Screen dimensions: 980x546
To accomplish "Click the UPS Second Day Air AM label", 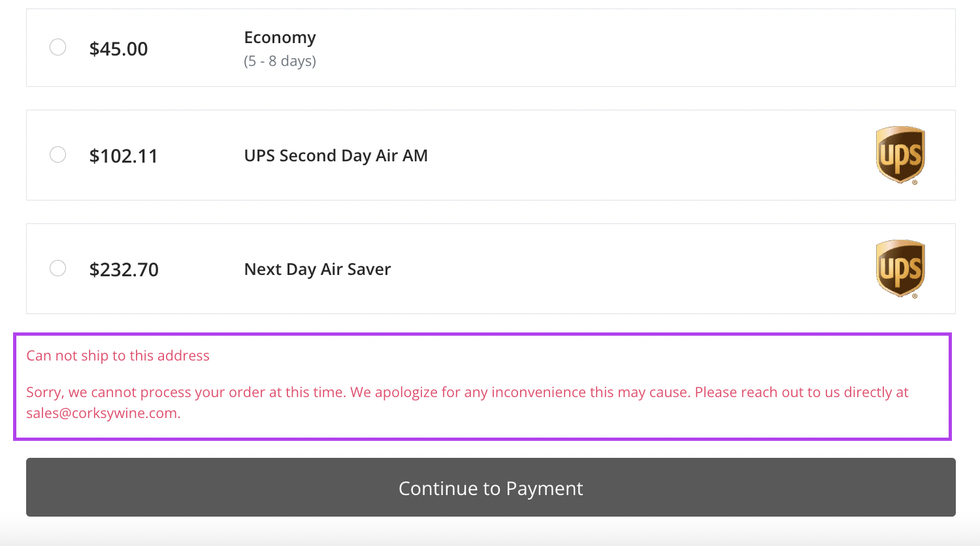I will point(336,156).
